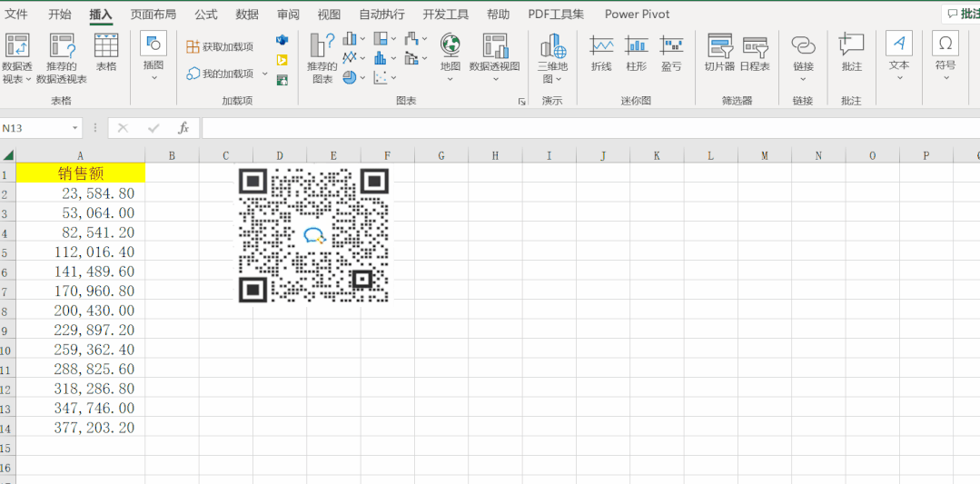
Task: Click 获取加载项 to get add-ins
Action: (220, 46)
